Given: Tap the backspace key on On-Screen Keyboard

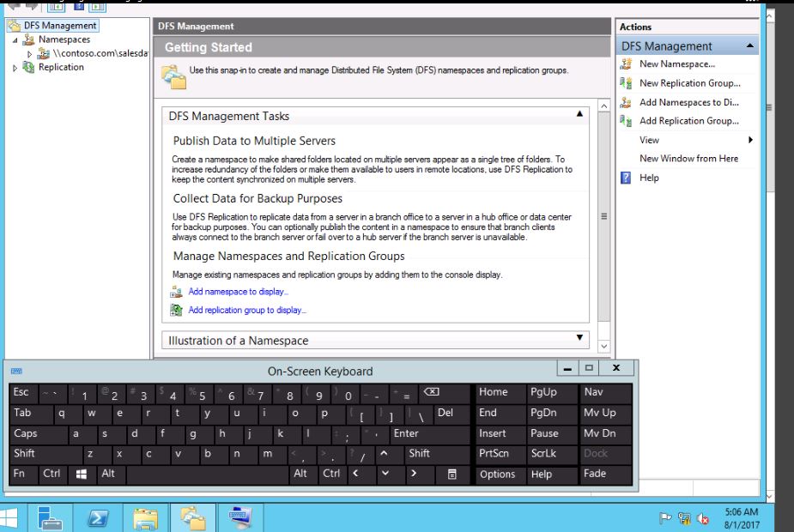Looking at the screenshot, I should [444, 393].
